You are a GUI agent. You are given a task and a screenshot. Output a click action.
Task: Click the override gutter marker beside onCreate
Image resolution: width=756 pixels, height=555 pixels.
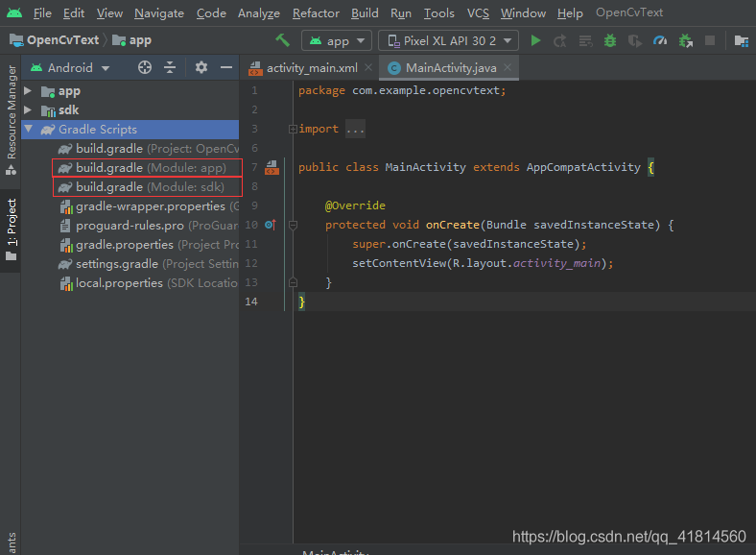point(270,225)
